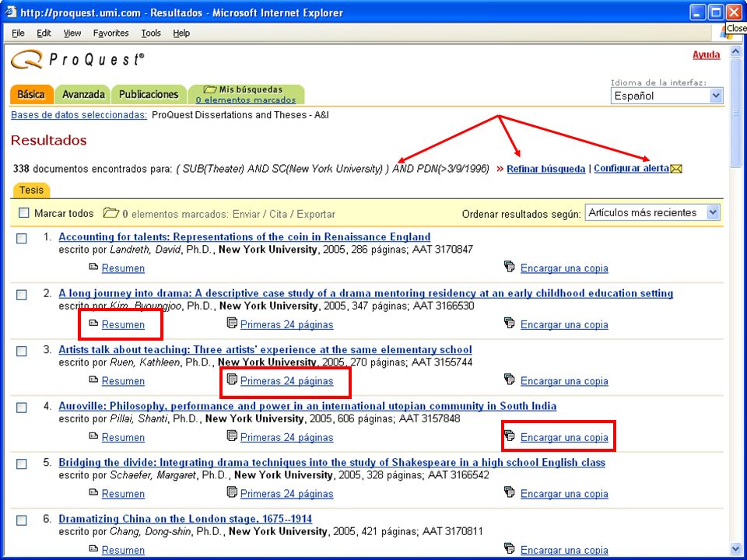
Task: Switch to the Básica tab
Action: [x=31, y=94]
